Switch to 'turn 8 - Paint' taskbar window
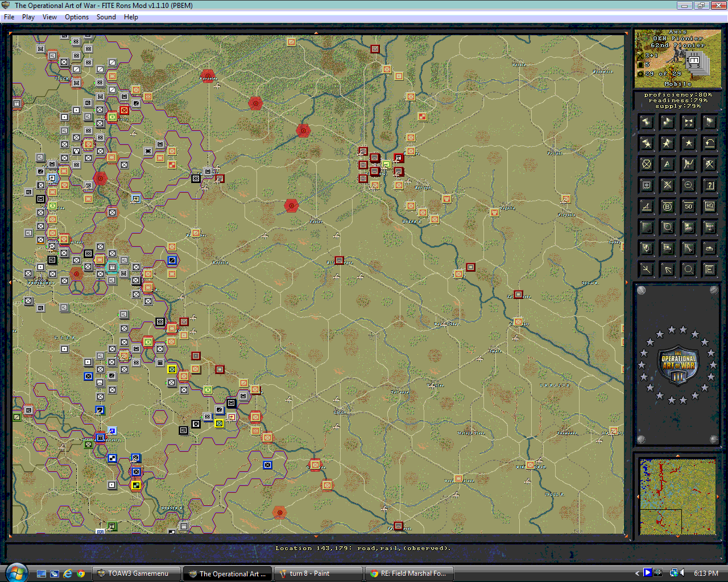Screen dimensions: 728x582 318,573
